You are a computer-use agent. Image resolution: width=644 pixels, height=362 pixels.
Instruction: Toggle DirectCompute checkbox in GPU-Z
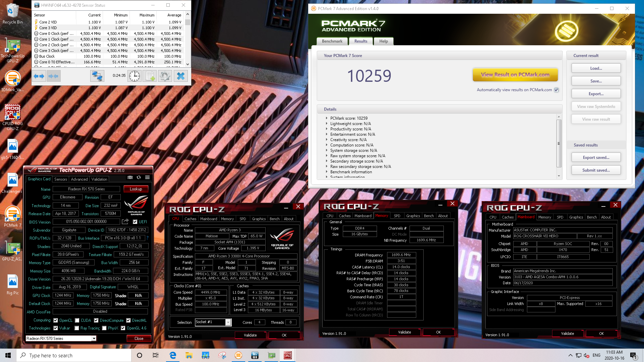click(x=96, y=320)
